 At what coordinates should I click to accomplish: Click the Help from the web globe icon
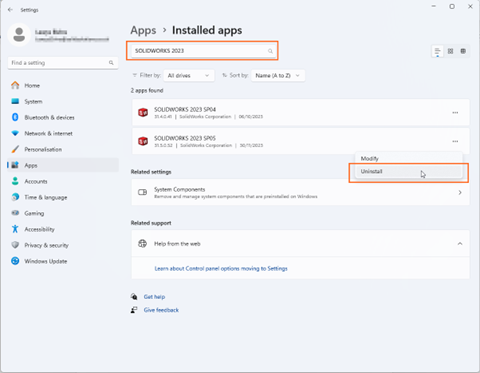click(142, 244)
